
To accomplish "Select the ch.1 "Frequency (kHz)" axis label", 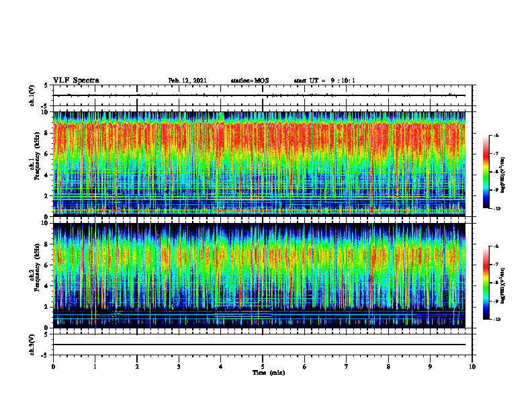I will [37, 156].
